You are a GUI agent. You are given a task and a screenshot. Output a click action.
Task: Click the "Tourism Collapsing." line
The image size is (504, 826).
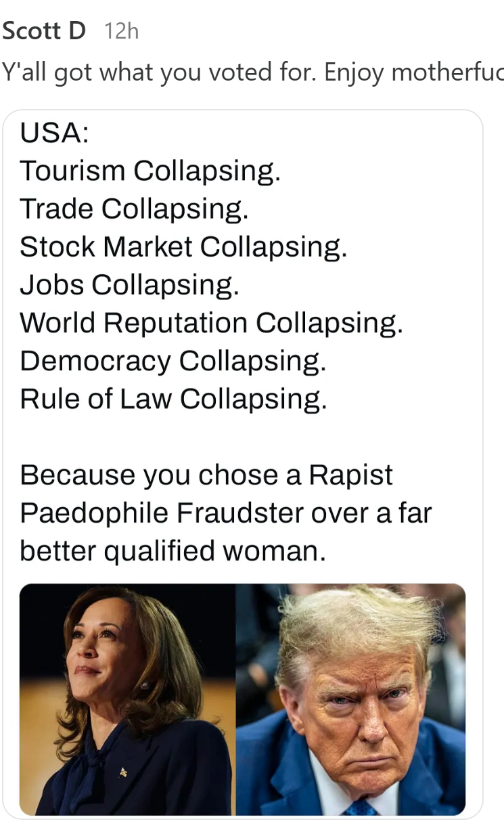point(150,171)
